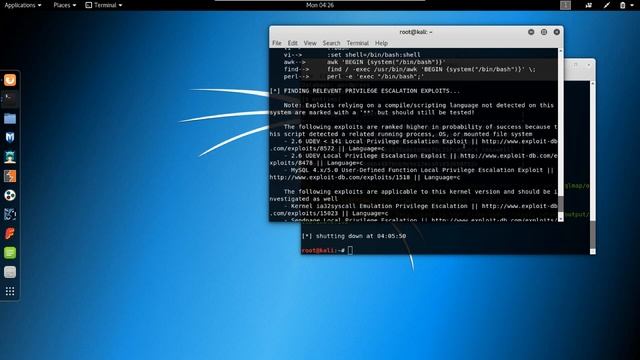Open the Edit menu in the terminal
The image size is (640, 360).
point(293,43)
